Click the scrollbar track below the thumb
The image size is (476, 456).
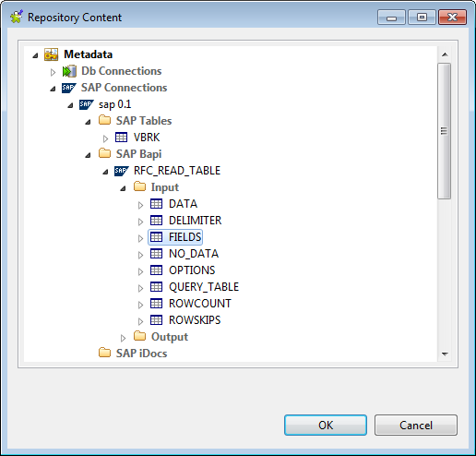[x=445, y=273]
